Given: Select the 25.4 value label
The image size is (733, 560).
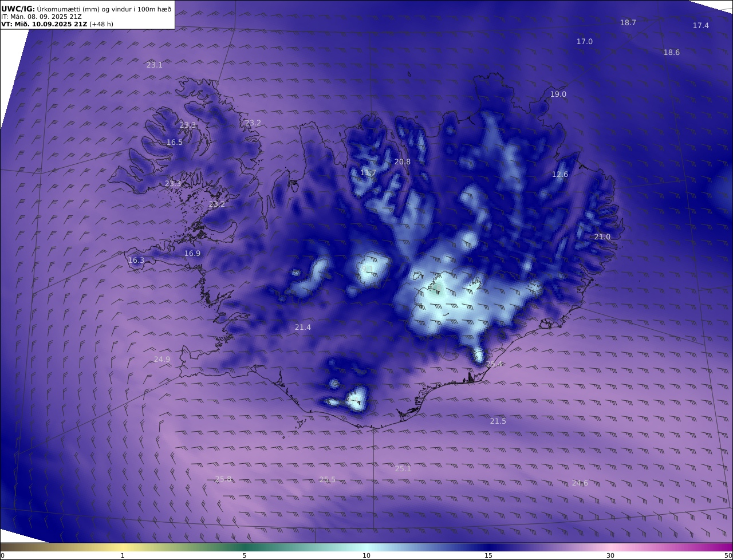Looking at the screenshot, I should click(494, 364).
